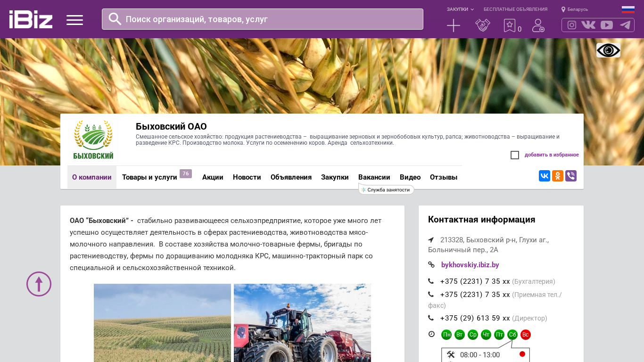The image size is (644, 362).
Task: Open the iBiz YouTube channel
Action: coord(607,25)
